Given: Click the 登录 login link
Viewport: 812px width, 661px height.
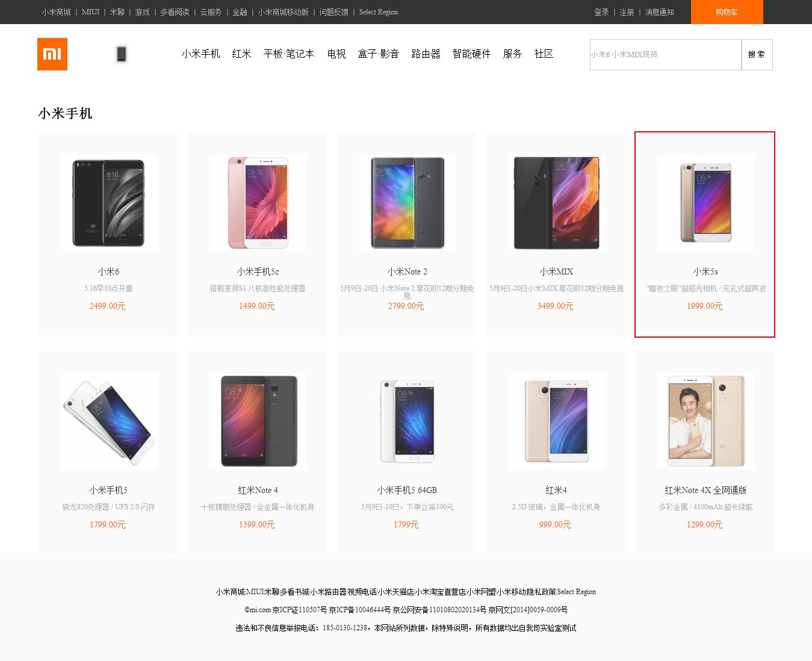Looking at the screenshot, I should pyautogui.click(x=601, y=12).
